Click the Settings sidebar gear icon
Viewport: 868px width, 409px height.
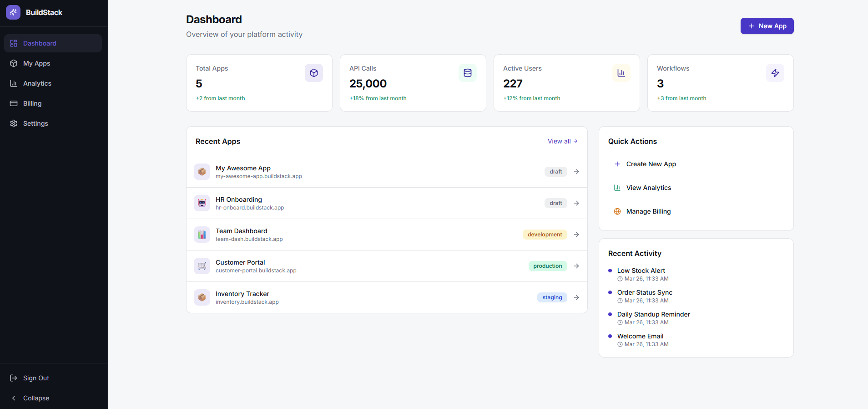coord(14,123)
